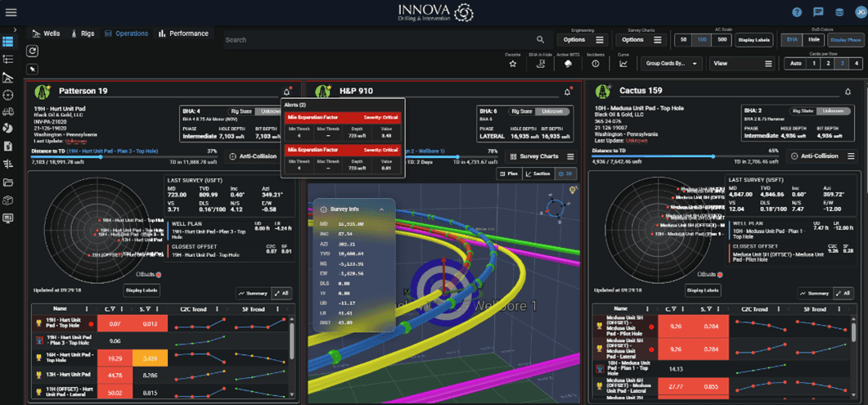The height and width of the screenshot is (405, 868).
Task: Open the help question mark icon
Action: [797, 12]
